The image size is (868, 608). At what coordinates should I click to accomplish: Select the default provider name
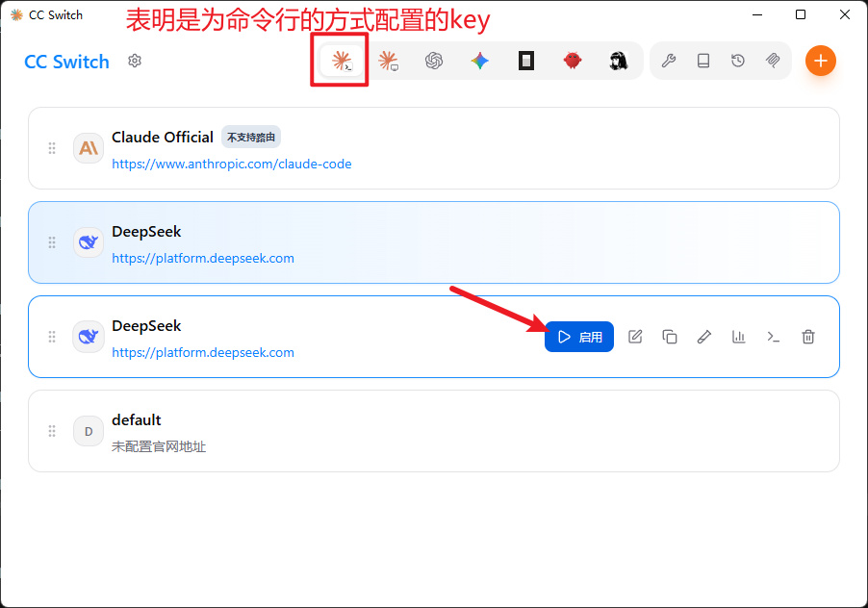[137, 419]
